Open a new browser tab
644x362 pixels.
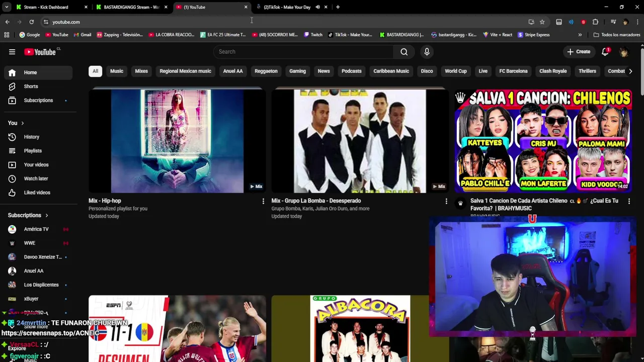tap(338, 7)
